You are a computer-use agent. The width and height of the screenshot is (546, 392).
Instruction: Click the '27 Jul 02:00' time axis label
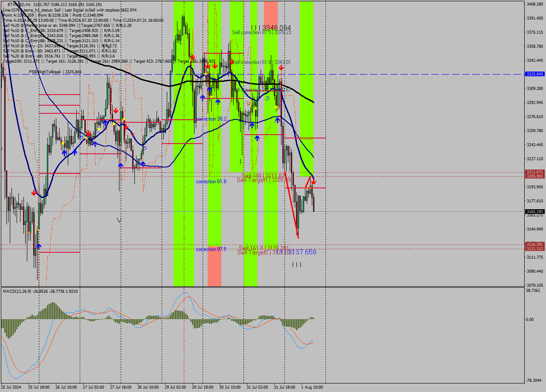point(93,387)
